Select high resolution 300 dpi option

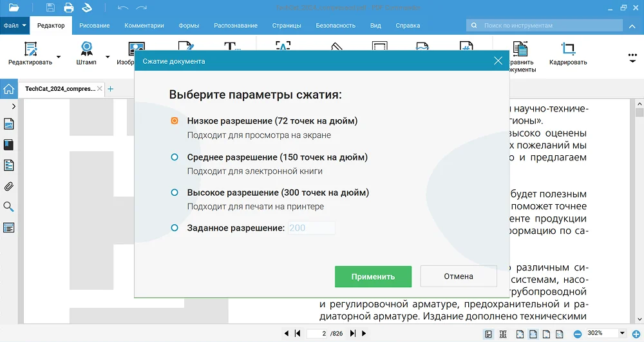[174, 193]
